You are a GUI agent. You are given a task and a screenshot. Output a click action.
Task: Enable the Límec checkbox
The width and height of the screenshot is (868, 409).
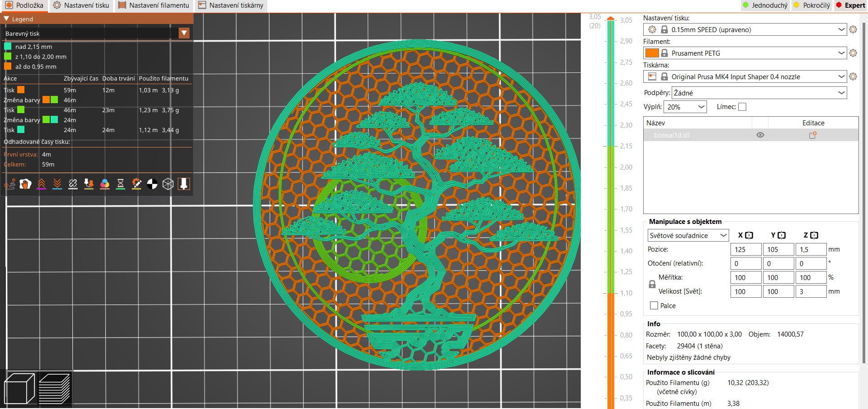[742, 107]
